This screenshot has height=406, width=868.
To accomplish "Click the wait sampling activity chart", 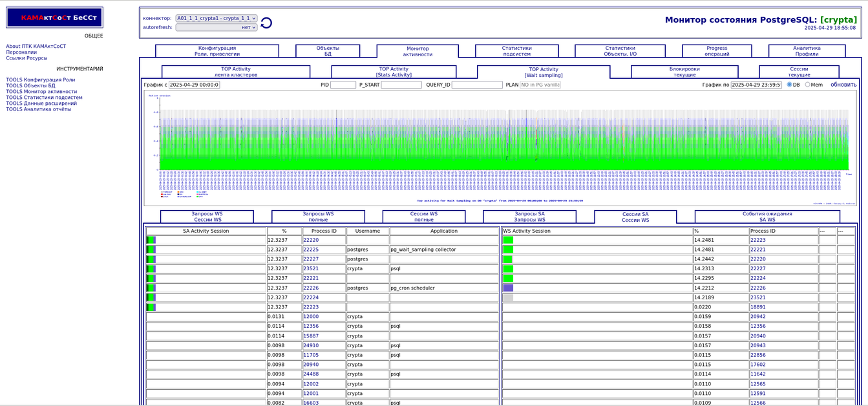I will pyautogui.click(x=500, y=139).
